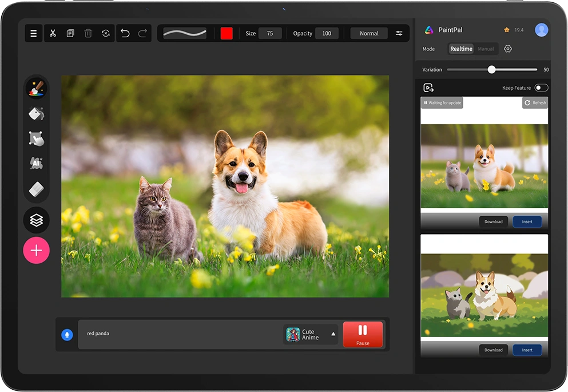Select the eraser tool
The image size is (568, 392).
(36, 188)
